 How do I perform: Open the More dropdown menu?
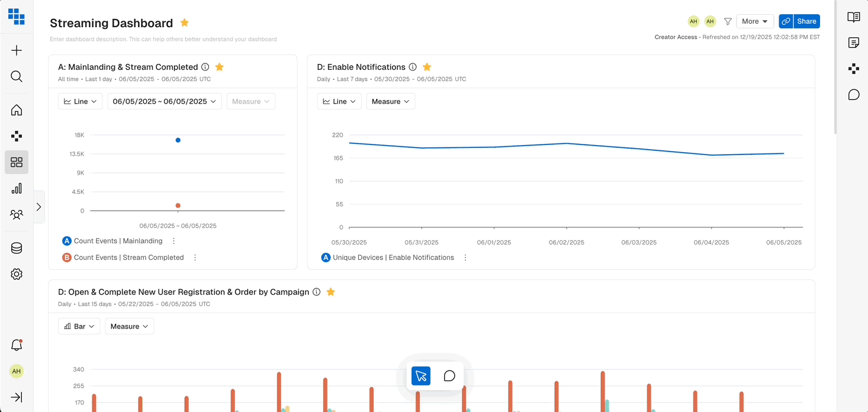pyautogui.click(x=755, y=21)
